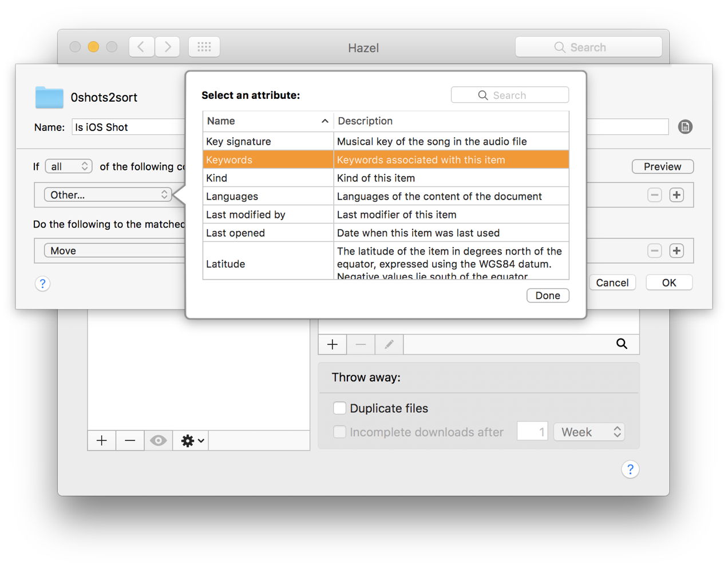Click the grid view icon in the Hazel toolbar
The height and width of the screenshot is (569, 728).
coord(204,47)
